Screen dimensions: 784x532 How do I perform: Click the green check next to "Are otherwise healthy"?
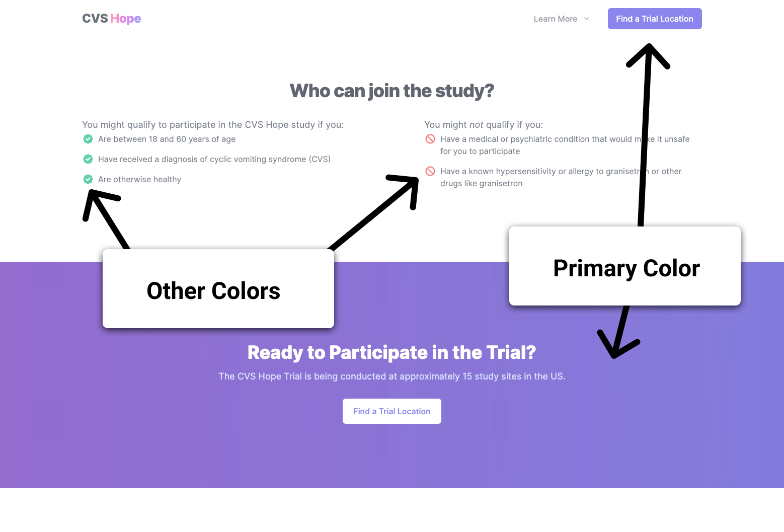click(x=88, y=179)
